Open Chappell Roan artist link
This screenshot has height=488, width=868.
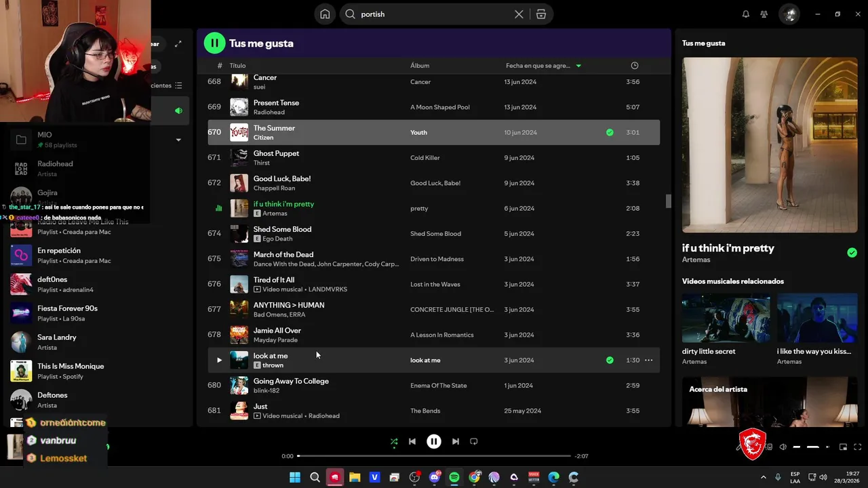[274, 188]
